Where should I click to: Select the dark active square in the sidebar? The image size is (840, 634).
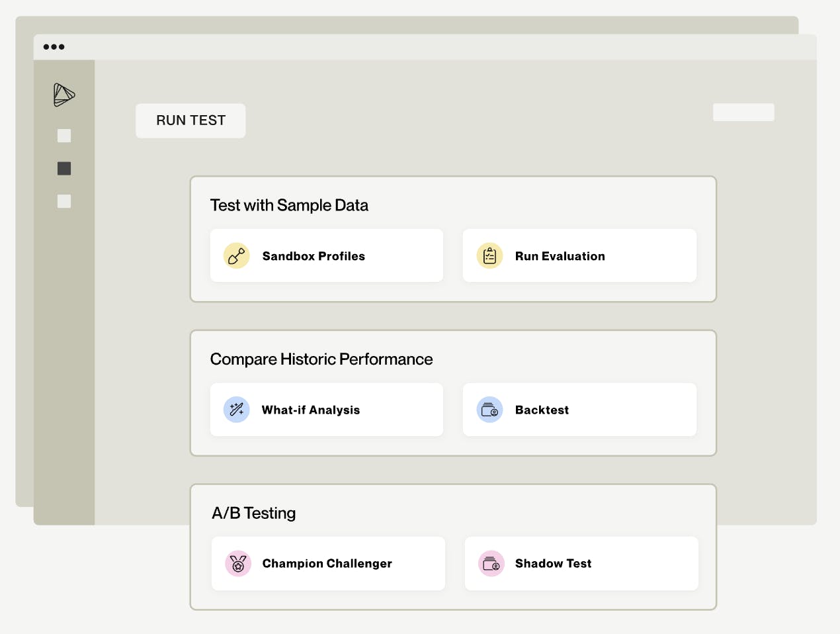[x=64, y=169]
